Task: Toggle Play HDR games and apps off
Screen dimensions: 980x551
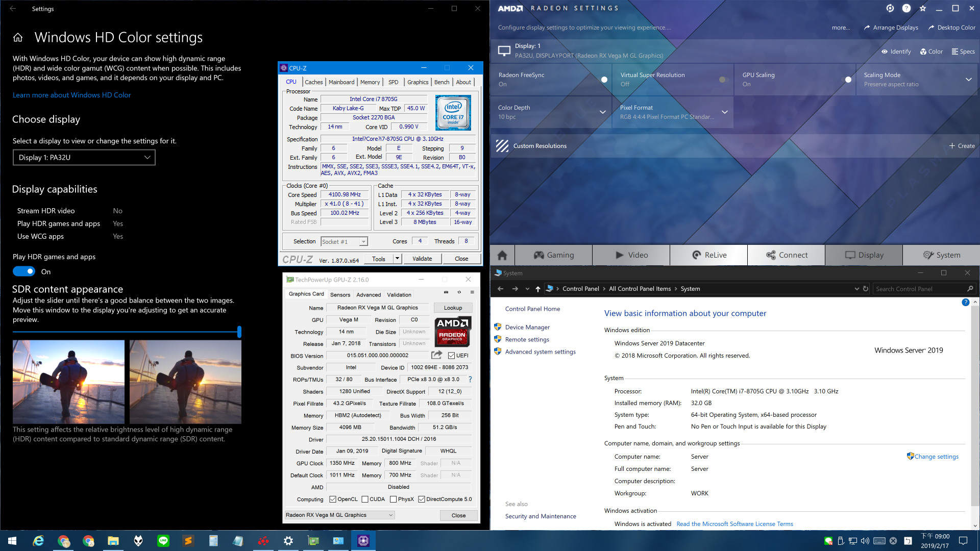Action: [23, 271]
